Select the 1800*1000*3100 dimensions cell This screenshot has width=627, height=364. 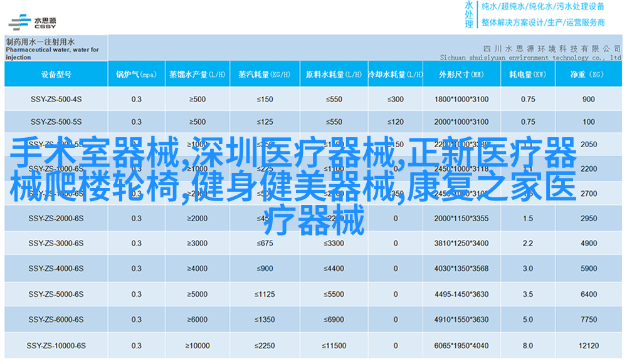(x=461, y=100)
